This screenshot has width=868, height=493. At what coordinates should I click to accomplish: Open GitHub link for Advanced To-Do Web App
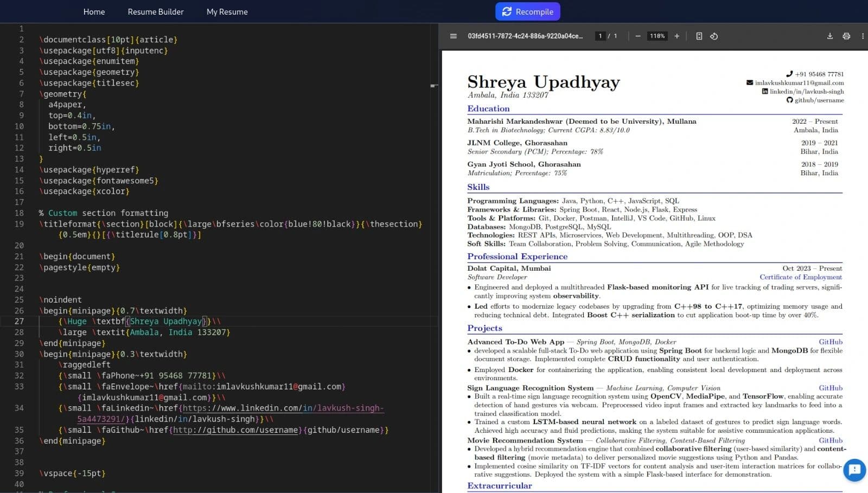click(x=831, y=342)
